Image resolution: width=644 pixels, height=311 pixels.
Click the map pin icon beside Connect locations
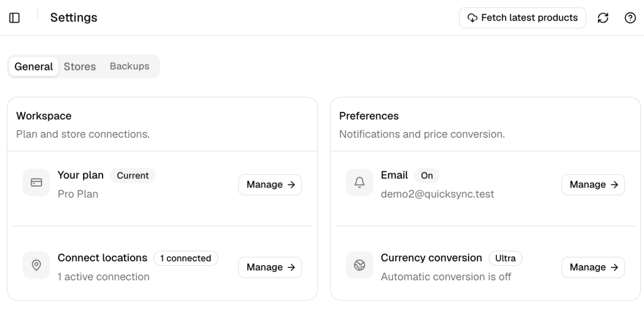36,265
